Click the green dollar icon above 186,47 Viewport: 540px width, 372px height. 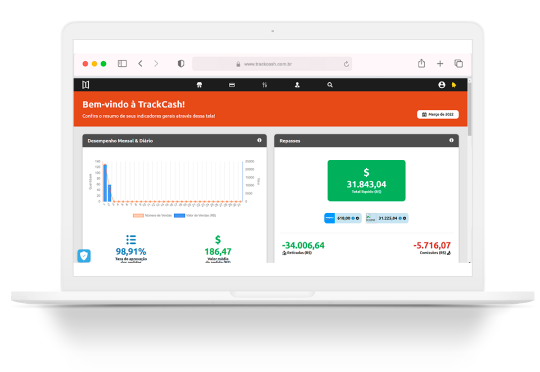(218, 240)
